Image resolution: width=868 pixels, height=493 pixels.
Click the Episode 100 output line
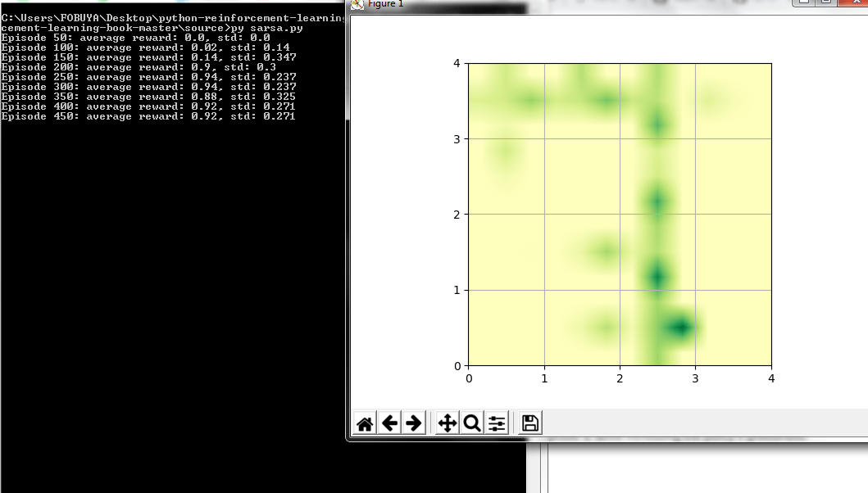[145, 47]
